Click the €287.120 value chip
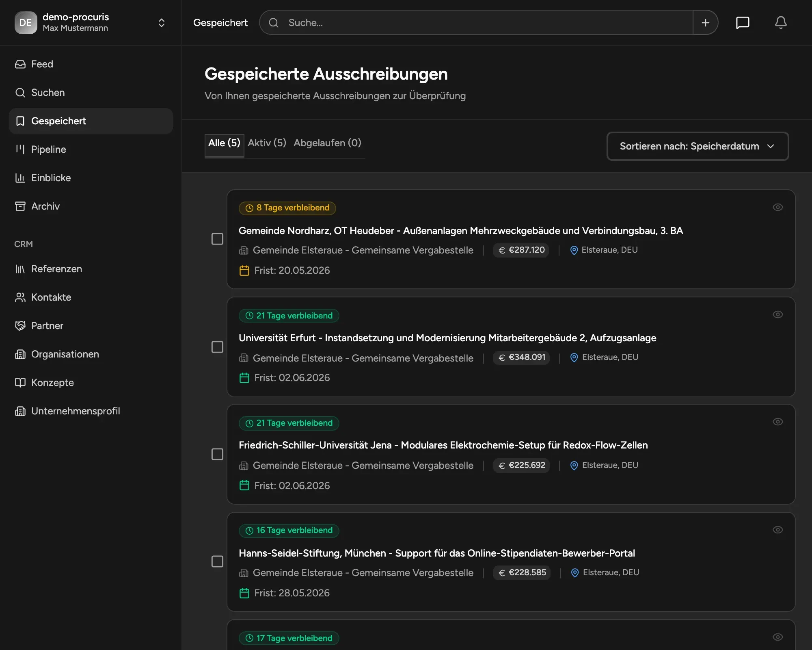This screenshot has height=650, width=812. pyautogui.click(x=521, y=250)
